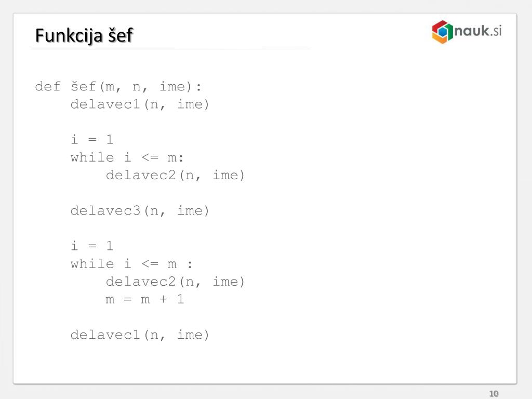Image resolution: width=532 pixels, height=399 pixels.
Task: Click the word 'šef' in the function definition
Action: [84, 87]
